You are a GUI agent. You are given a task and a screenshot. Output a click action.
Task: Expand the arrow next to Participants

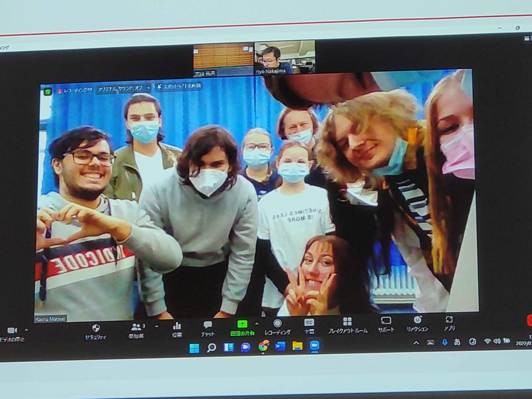coord(156,326)
